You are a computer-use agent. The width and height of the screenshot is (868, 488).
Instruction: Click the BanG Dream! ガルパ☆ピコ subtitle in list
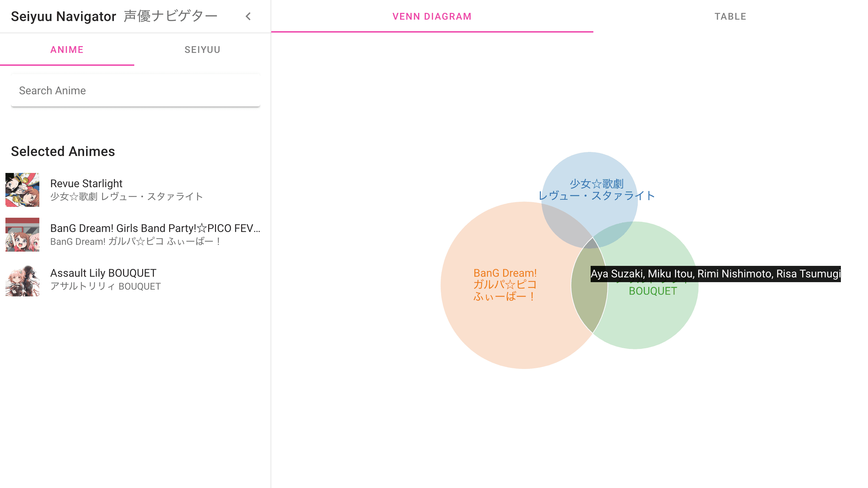[136, 241]
